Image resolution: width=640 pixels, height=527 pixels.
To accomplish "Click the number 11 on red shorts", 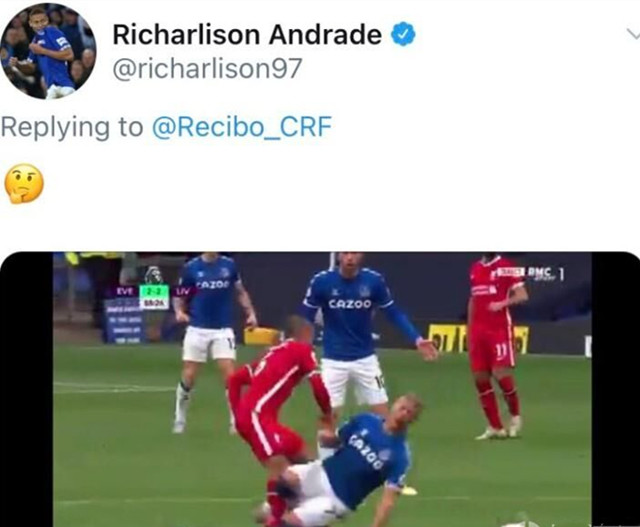I will point(500,349).
